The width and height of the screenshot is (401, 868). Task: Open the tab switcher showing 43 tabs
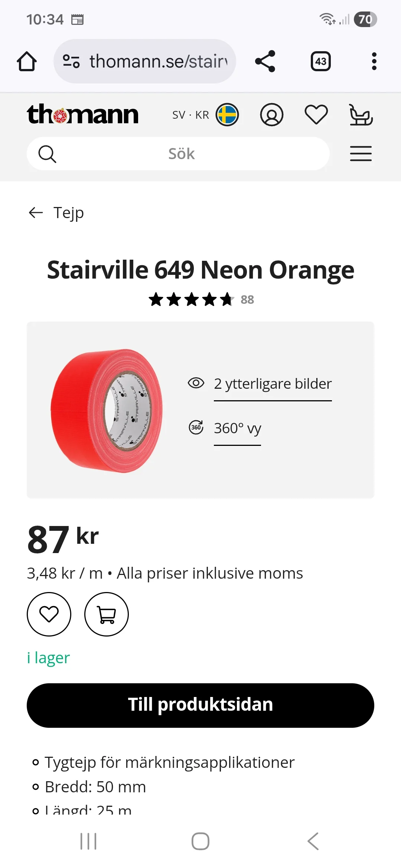pyautogui.click(x=320, y=61)
